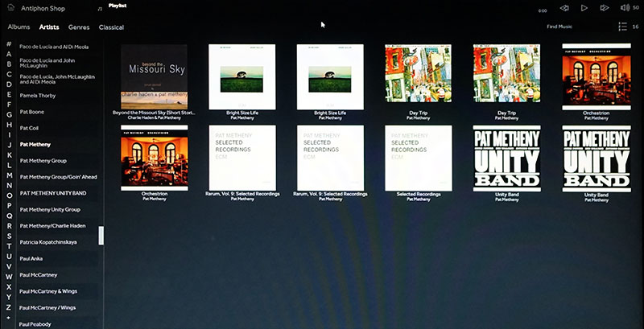Skip to the previous track
This screenshot has width=644, height=329.
tap(564, 8)
